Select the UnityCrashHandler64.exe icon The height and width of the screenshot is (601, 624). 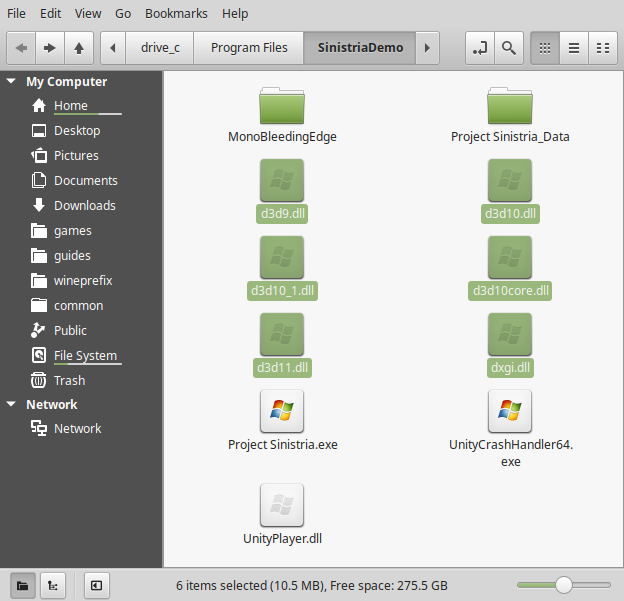tap(510, 411)
